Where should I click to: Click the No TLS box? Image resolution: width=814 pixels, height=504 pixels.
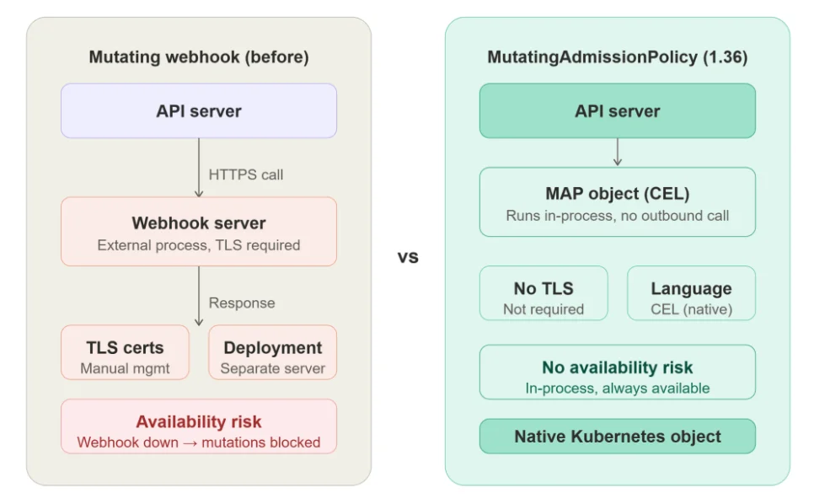(544, 293)
